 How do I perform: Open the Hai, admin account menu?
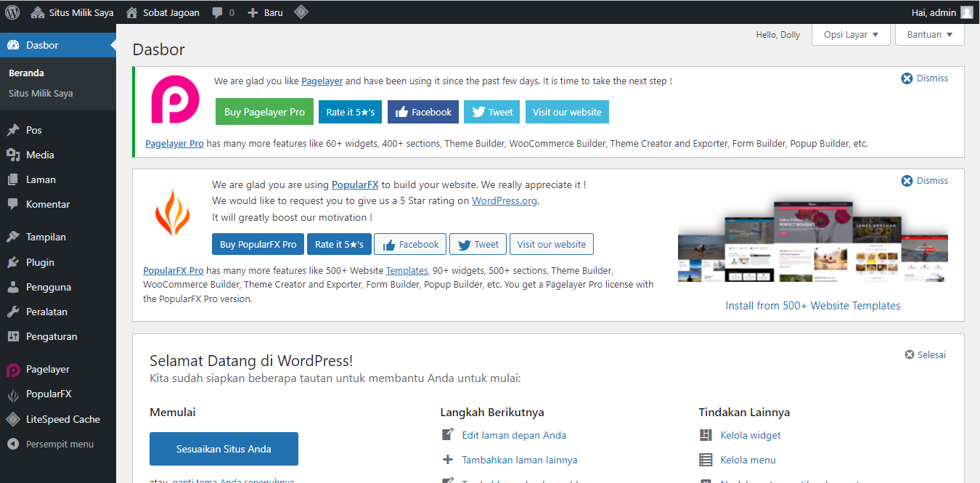[942, 12]
